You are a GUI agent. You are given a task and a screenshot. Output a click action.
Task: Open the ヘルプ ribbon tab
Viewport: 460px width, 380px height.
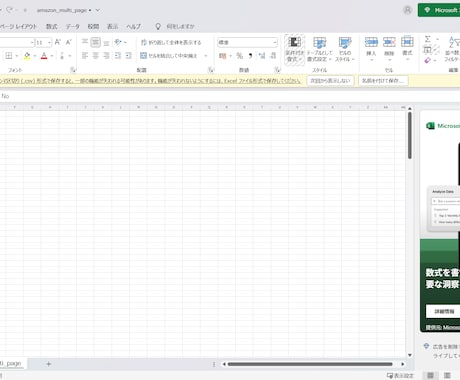coord(133,26)
